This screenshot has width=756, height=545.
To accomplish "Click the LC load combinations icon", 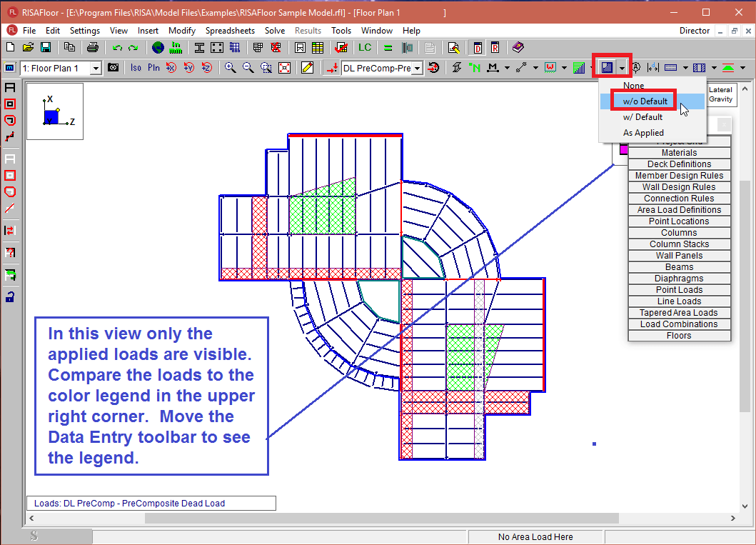I will click(365, 48).
